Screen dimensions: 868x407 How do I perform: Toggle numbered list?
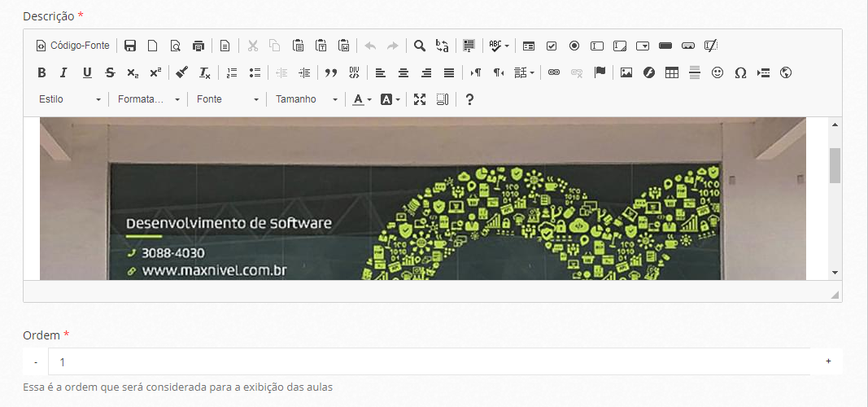point(232,72)
